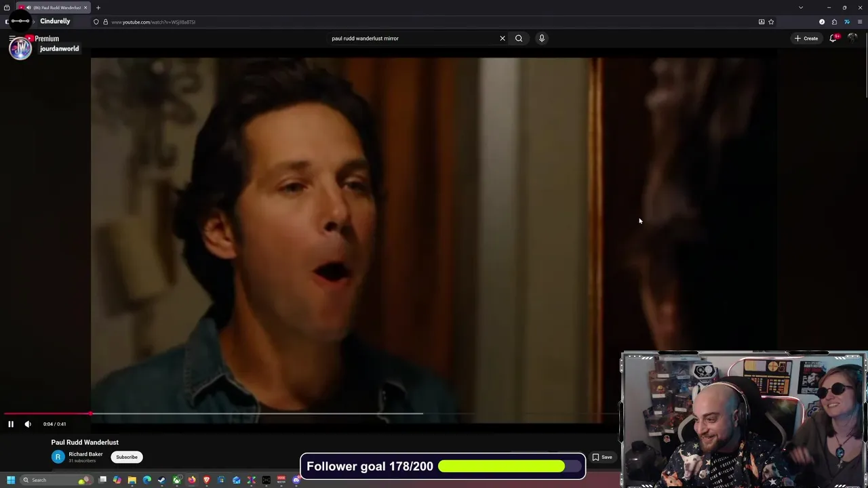Open File Explorer from the taskbar

[x=132, y=480]
